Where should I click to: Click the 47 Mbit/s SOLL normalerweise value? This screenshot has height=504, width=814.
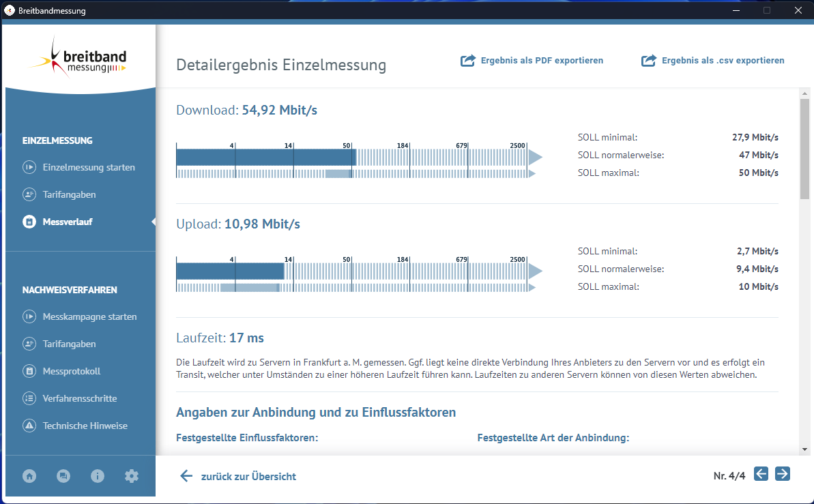tap(759, 155)
